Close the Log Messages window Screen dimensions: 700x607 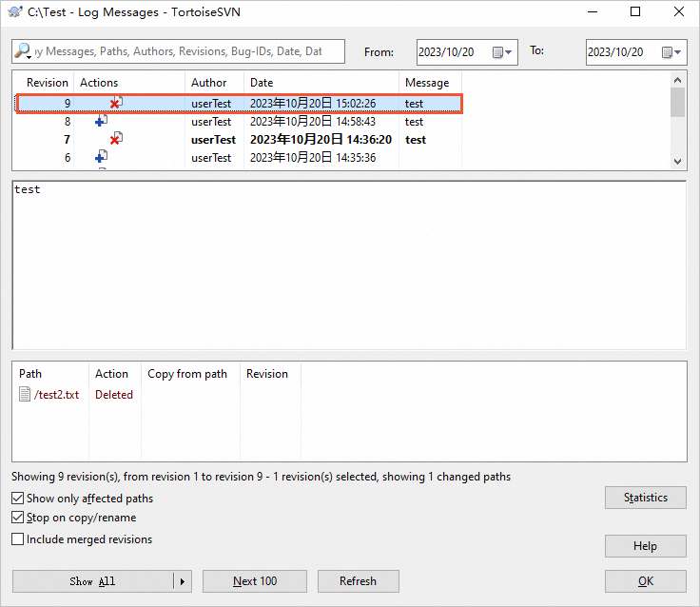pyautogui.click(x=678, y=11)
